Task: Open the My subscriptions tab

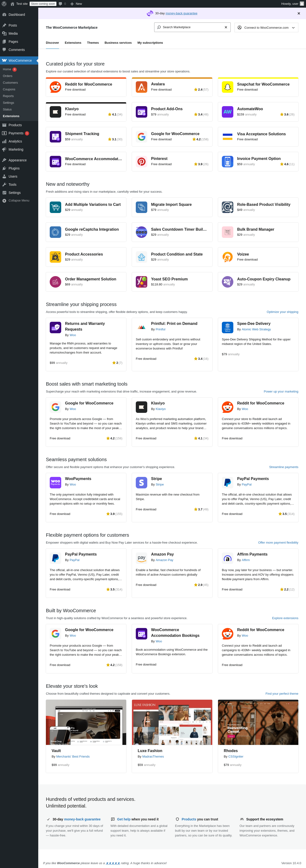Action: pos(150,43)
